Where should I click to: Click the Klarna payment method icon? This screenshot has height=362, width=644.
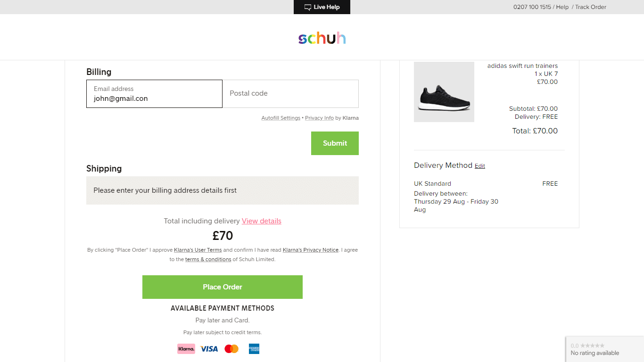186,349
